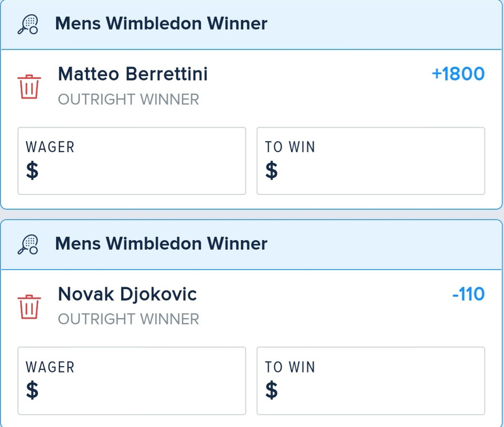This screenshot has height=427, width=504.
Task: Select the Matteo Berrettini player name
Action: point(133,74)
